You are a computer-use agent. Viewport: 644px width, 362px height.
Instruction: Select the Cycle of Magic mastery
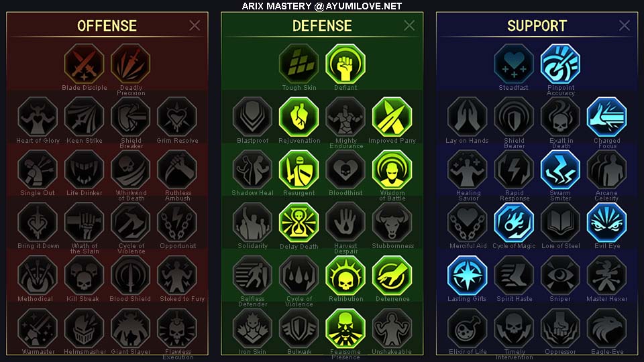click(514, 223)
